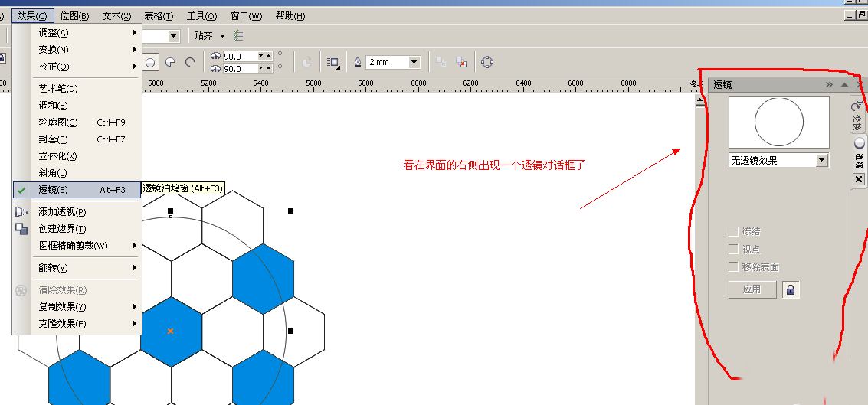Choose 添加透视(P) menu entry

tap(77, 212)
